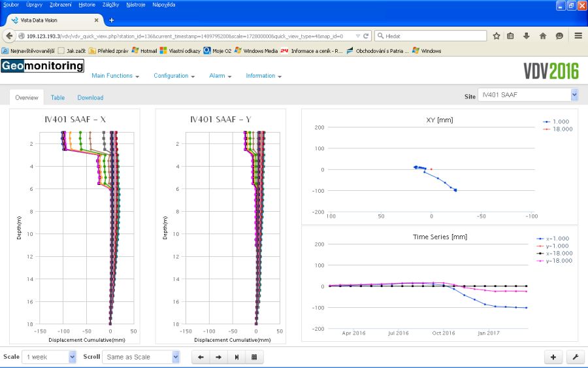
Task: Toggle 18.000 series in XY legend
Action: pyautogui.click(x=558, y=129)
